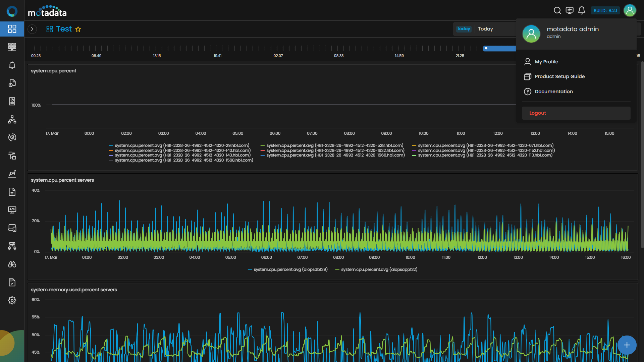Click the blue plus add-widget button
644x362 pixels.
click(x=627, y=345)
